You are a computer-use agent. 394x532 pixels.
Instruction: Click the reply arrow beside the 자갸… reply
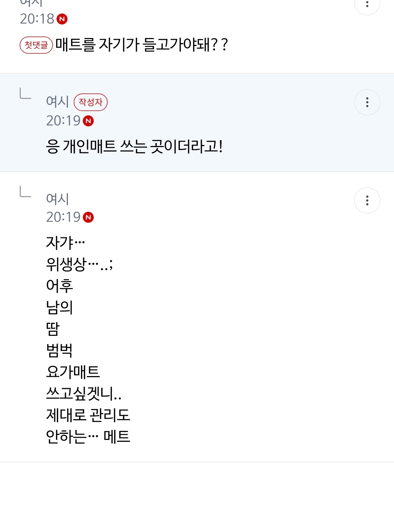25,191
